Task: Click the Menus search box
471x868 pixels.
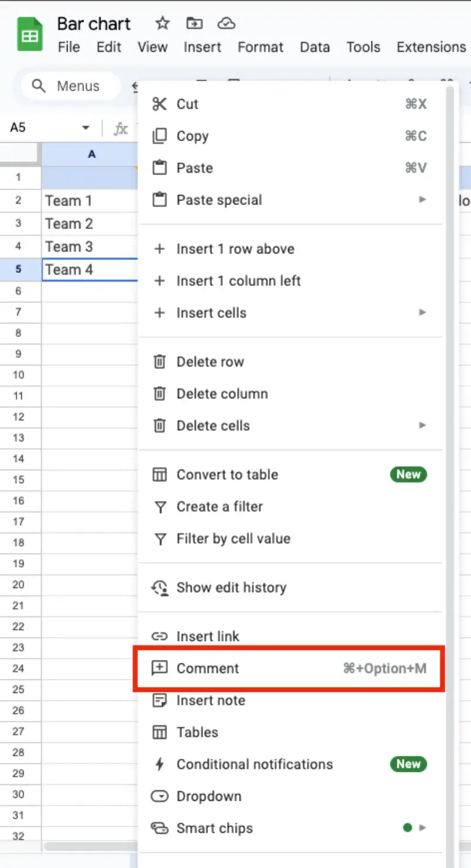Action: point(68,87)
